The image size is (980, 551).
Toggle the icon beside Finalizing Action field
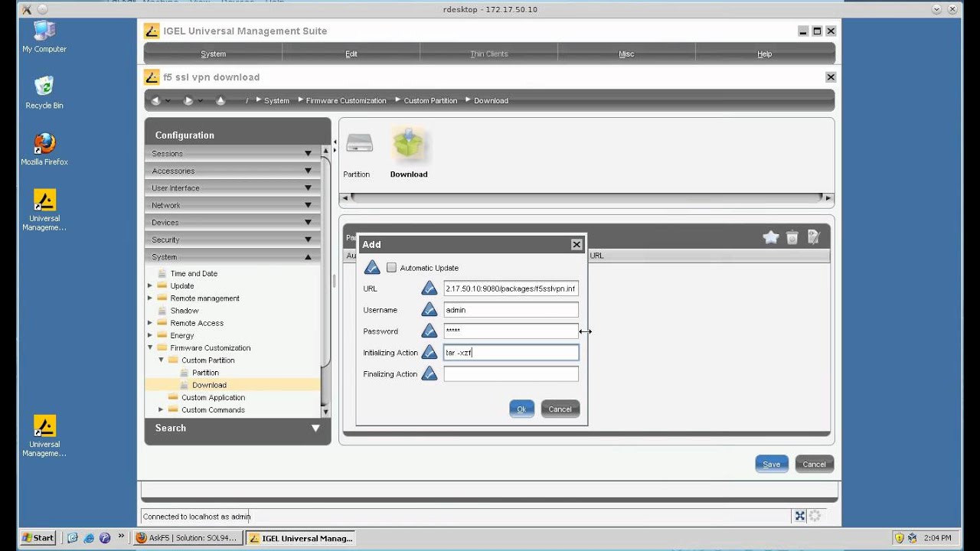click(430, 374)
